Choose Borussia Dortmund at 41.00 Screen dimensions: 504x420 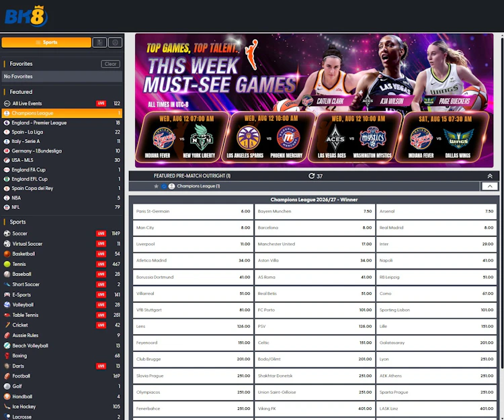(193, 278)
